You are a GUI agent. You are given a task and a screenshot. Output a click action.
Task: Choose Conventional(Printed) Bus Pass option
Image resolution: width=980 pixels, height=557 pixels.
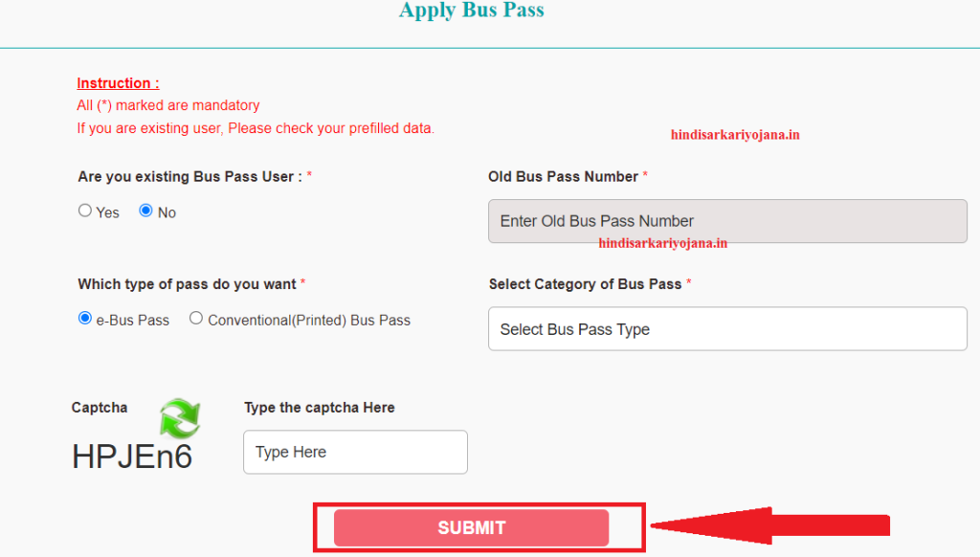tap(196, 318)
